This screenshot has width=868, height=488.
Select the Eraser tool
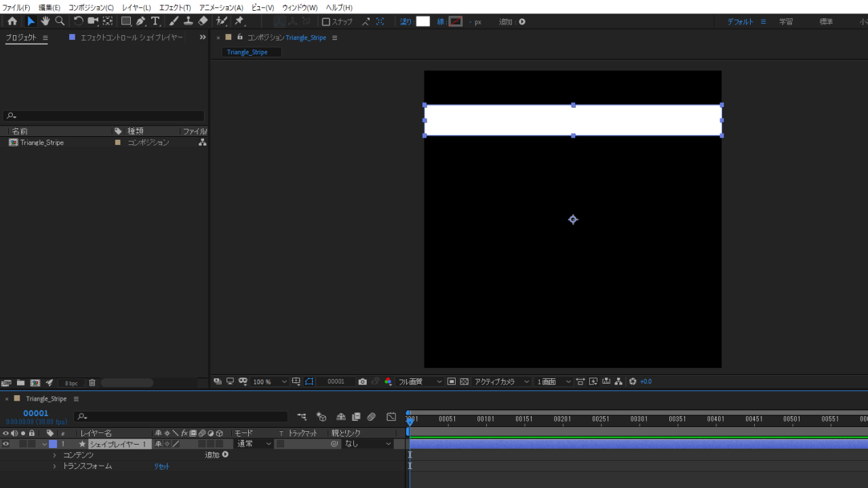pyautogui.click(x=203, y=22)
